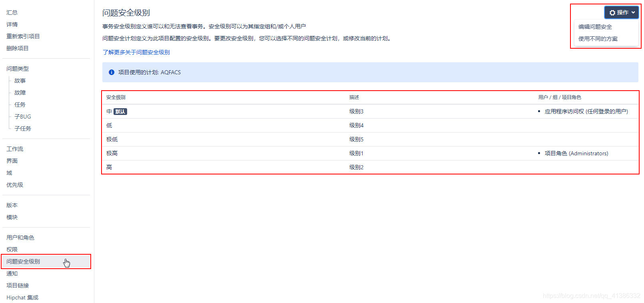Click the 项目角色 (Administrators) entry
This screenshot has width=644, height=303.
tap(576, 153)
